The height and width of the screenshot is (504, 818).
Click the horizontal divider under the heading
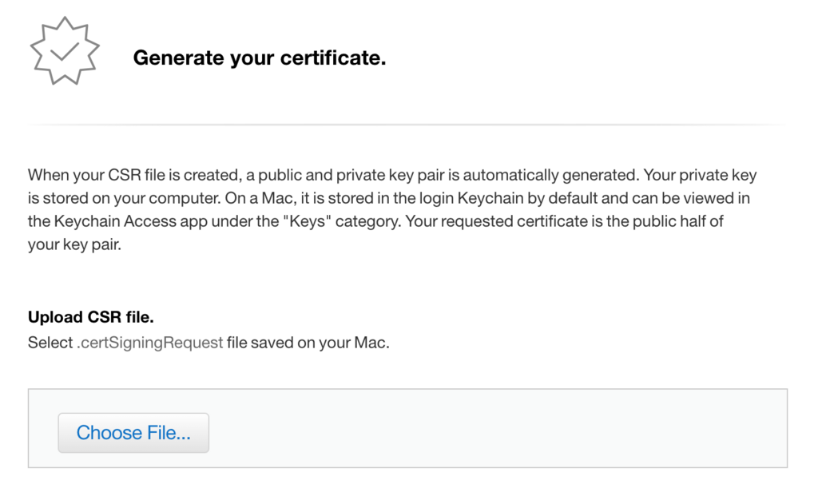click(407, 125)
